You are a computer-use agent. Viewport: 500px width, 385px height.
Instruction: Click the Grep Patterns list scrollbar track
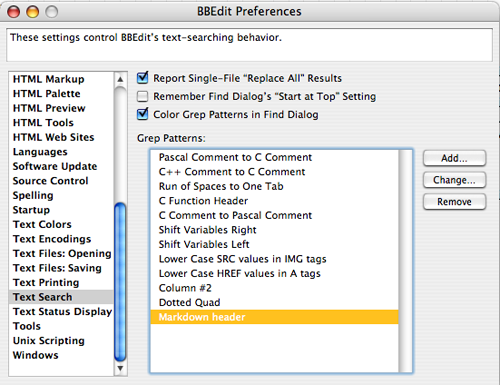click(405, 261)
